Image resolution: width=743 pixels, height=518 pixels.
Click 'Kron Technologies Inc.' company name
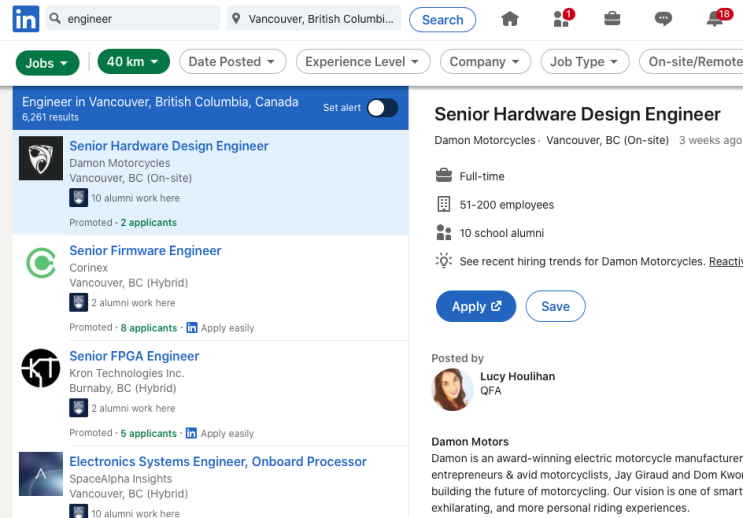127,373
